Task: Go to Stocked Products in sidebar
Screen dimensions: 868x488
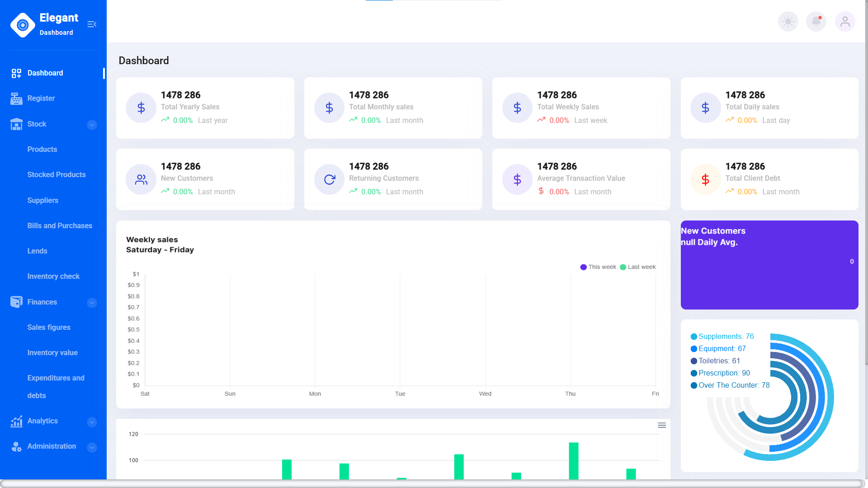Action: (x=57, y=175)
